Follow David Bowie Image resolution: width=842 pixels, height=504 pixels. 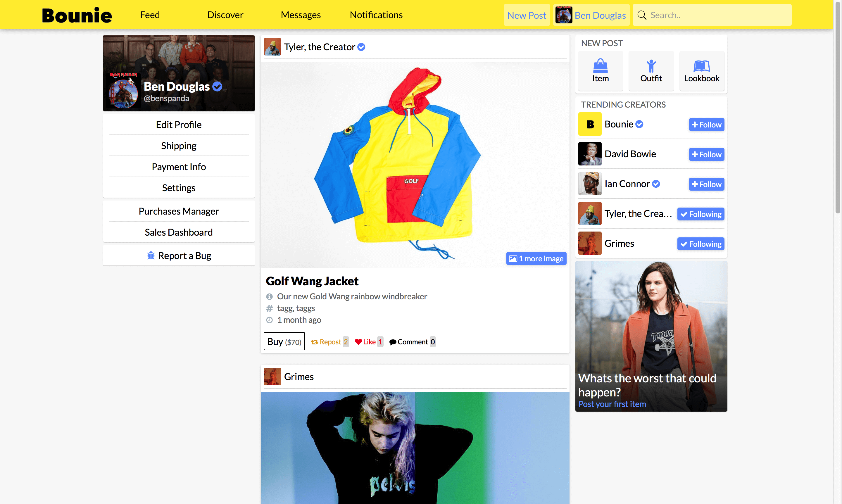[706, 155]
